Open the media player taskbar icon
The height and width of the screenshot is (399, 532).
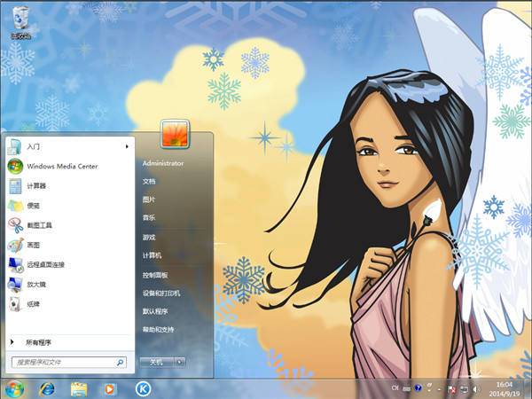point(110,388)
